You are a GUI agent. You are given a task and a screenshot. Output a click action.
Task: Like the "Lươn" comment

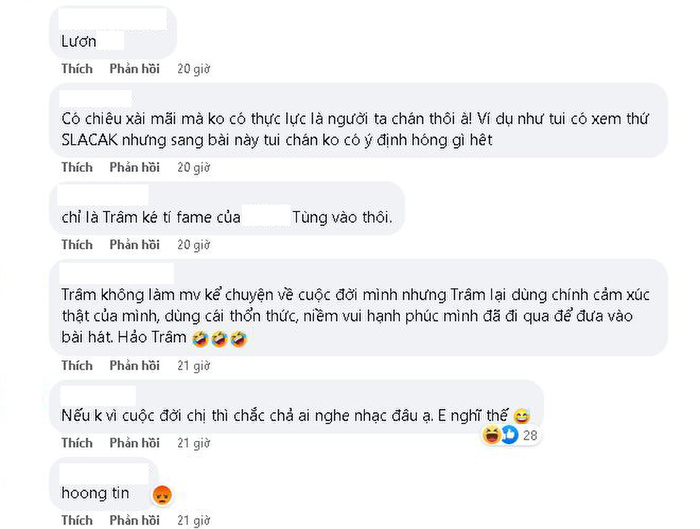[x=77, y=69]
